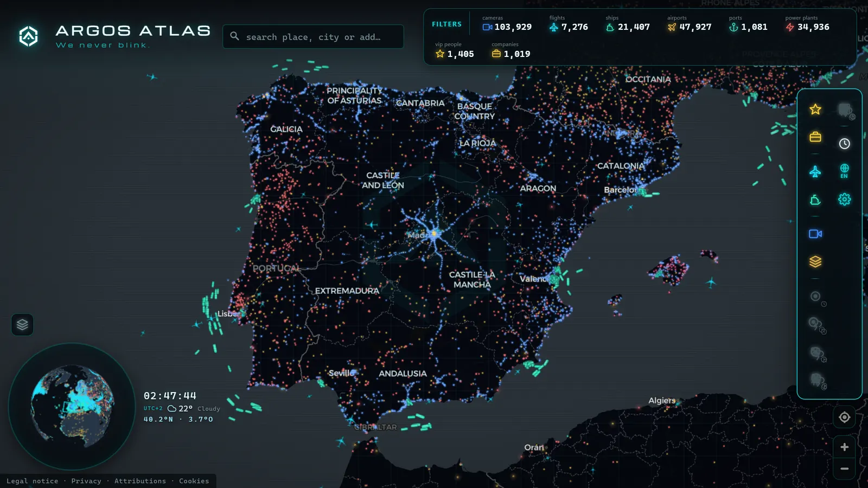Toggle cameras layer in the side panel

click(x=815, y=234)
